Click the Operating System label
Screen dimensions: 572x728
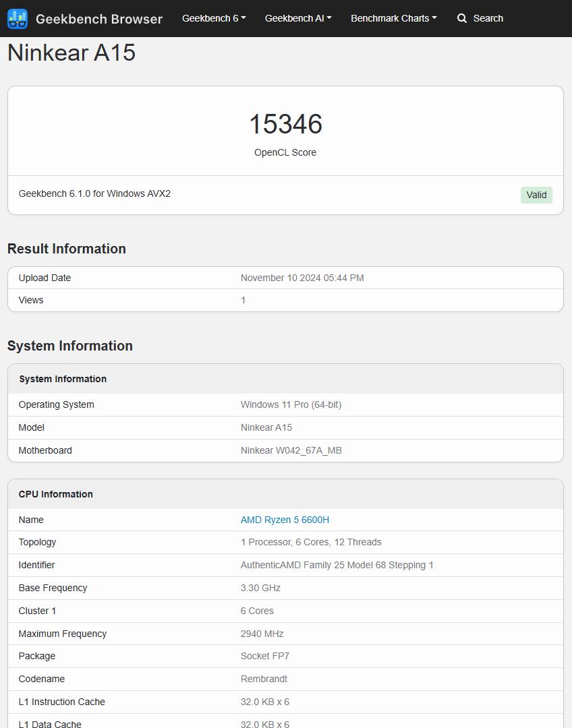coord(56,404)
